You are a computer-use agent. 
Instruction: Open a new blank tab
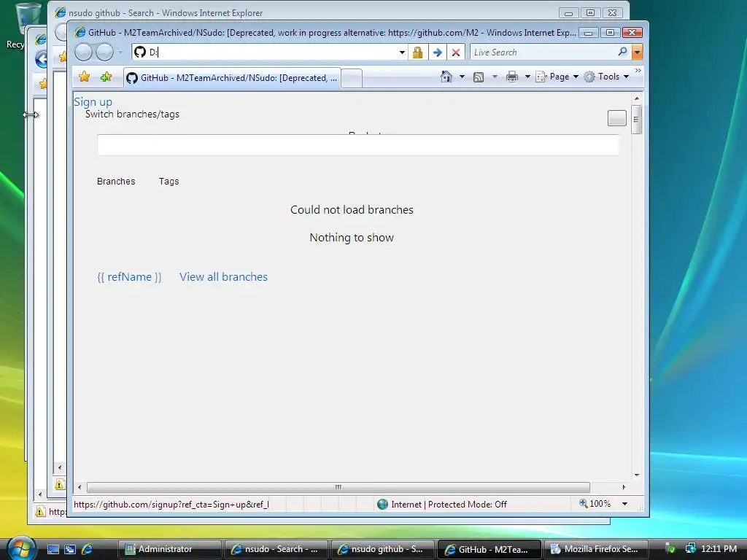pyautogui.click(x=352, y=78)
